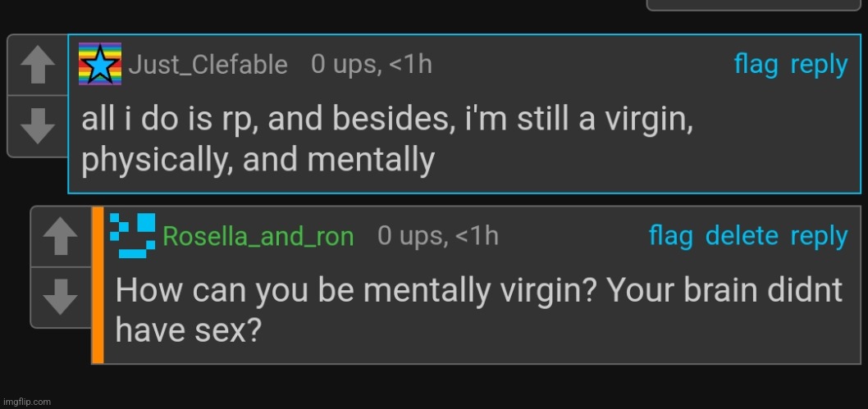
Task: Reply to Just_Clefable's comment
Action: (x=819, y=66)
